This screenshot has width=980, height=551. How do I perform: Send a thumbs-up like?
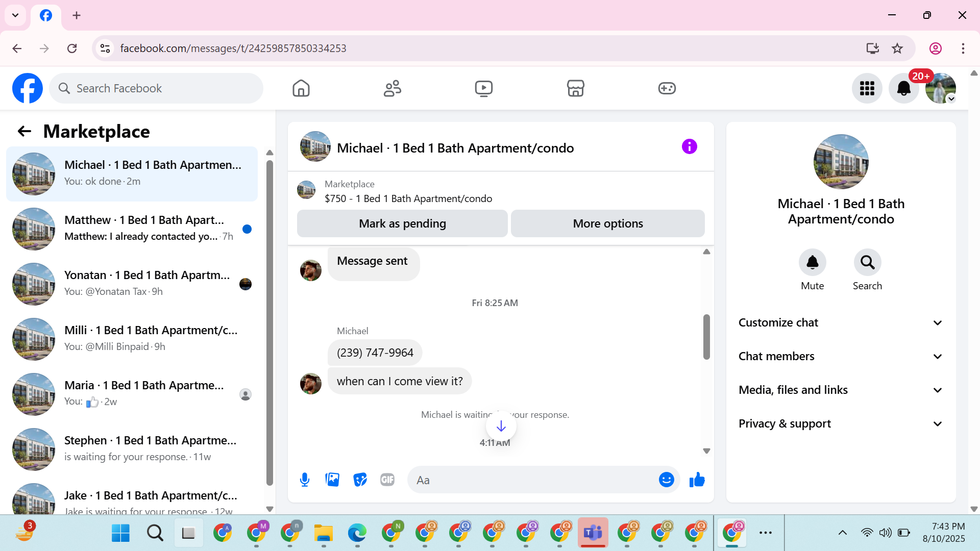[697, 480]
